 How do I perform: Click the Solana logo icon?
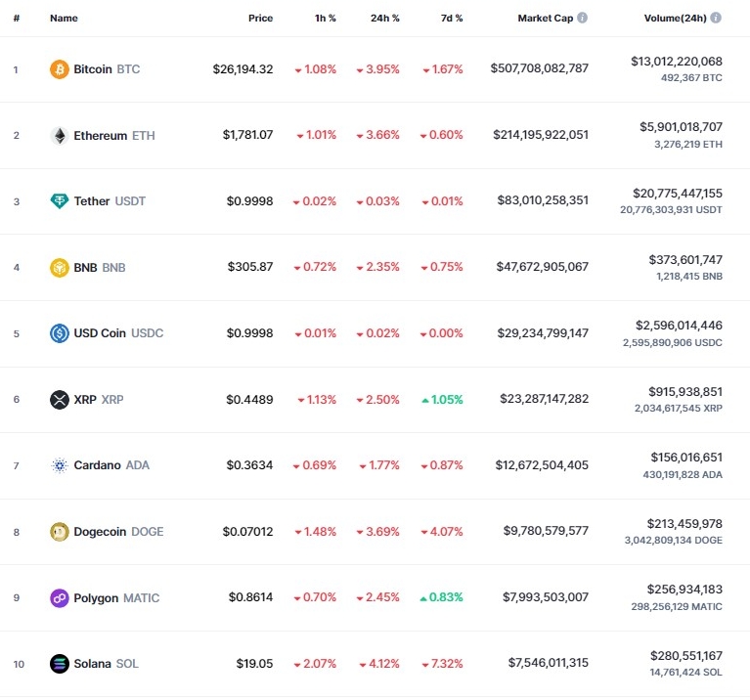(60, 664)
